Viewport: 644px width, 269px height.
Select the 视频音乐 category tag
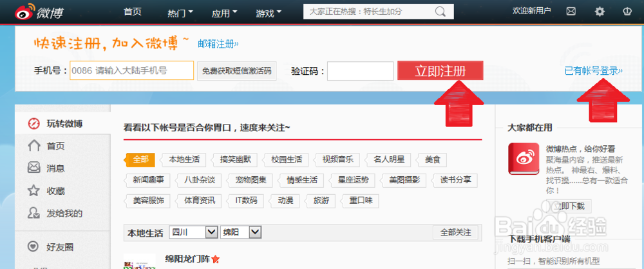click(337, 159)
